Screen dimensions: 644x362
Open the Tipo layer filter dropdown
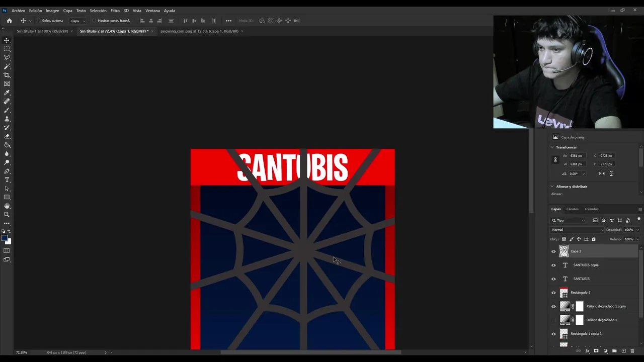pos(569,220)
